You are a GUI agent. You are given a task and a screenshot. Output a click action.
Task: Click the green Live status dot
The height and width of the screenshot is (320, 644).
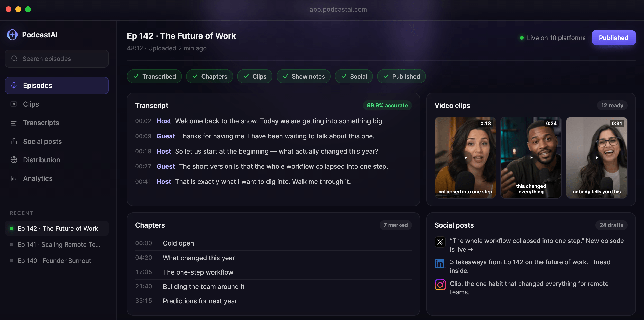(x=522, y=38)
